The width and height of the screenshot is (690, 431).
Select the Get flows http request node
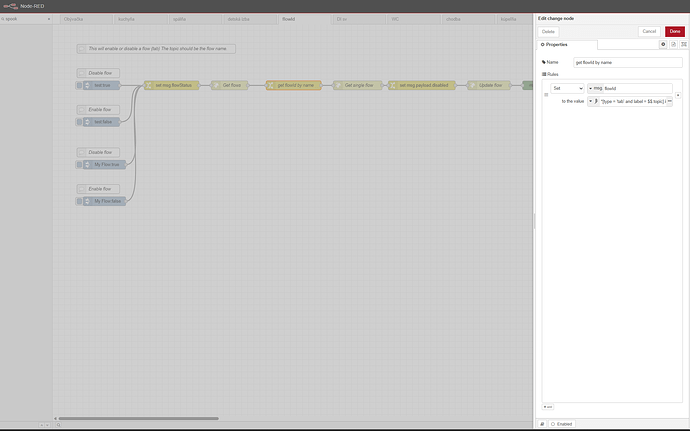pos(230,85)
